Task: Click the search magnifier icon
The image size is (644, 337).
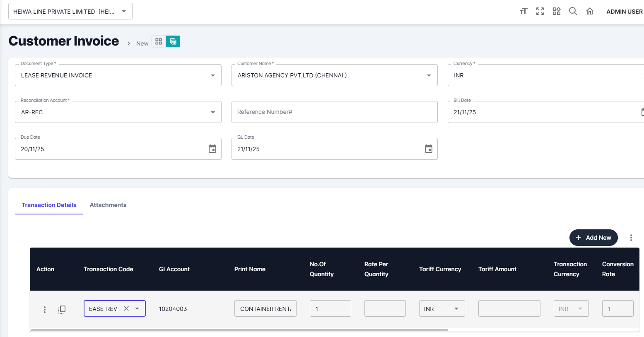Action: coord(573,11)
